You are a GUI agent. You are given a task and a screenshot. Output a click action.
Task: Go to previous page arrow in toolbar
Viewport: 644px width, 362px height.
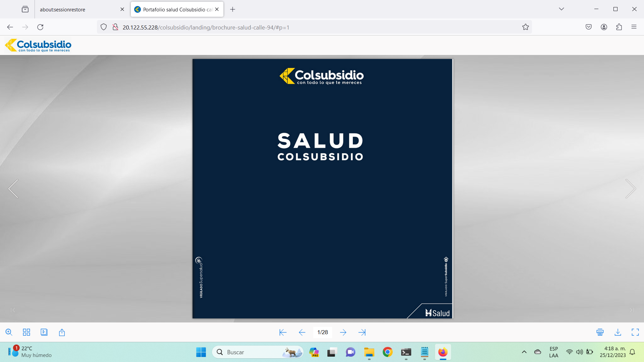tap(302, 332)
